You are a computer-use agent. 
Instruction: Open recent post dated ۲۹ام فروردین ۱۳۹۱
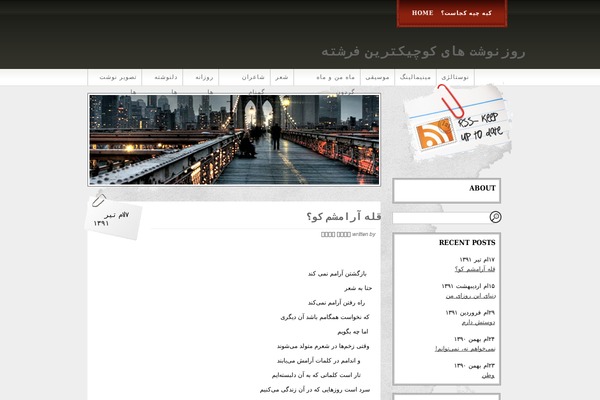(478, 322)
